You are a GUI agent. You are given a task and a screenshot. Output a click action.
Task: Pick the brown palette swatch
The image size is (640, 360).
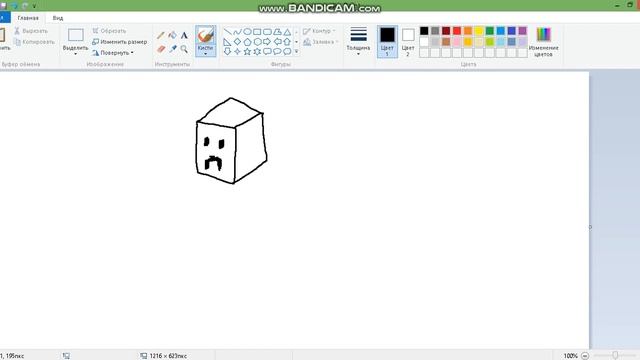click(446, 42)
